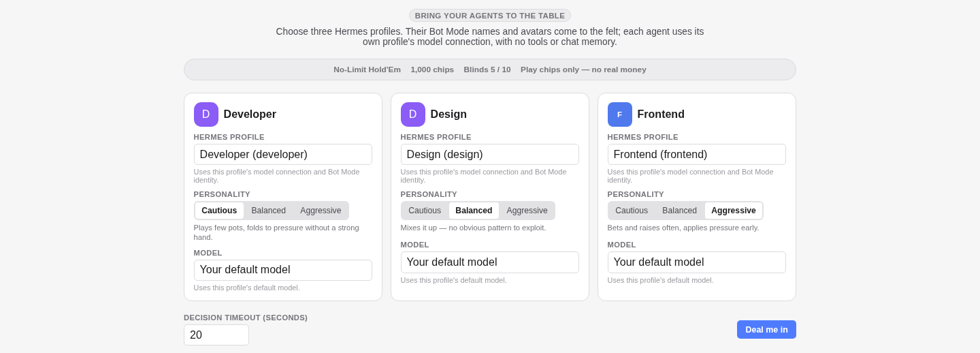Set Design personality to Cautious
The width and height of the screenshot is (980, 353).
425,211
